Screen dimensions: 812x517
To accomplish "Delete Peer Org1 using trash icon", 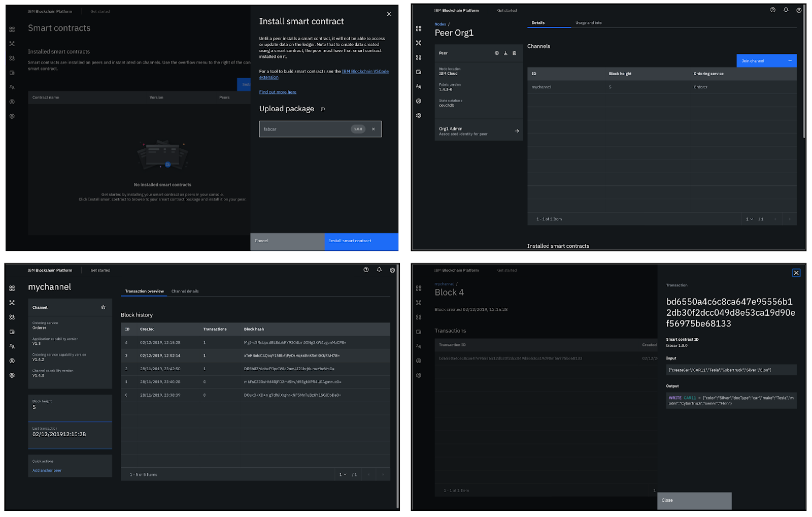I will tap(514, 53).
